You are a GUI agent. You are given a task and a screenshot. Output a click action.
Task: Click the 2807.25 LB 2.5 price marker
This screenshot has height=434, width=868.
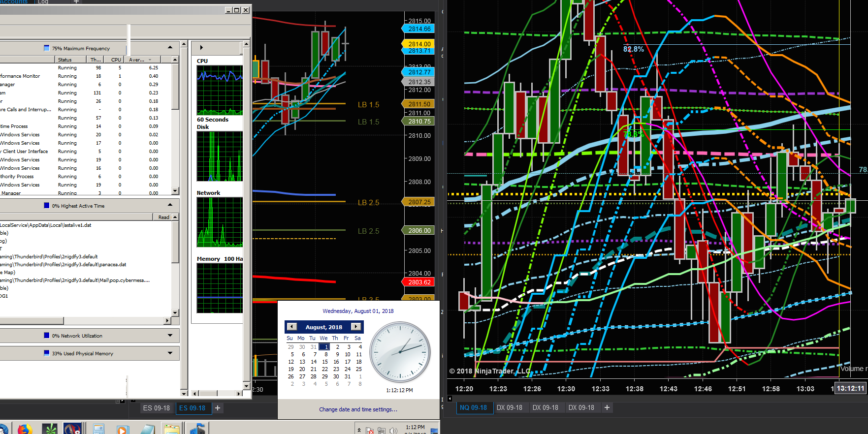(x=419, y=202)
